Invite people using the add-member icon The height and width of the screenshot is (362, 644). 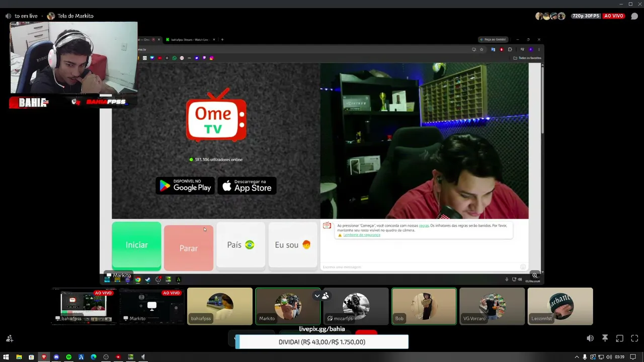(9, 338)
